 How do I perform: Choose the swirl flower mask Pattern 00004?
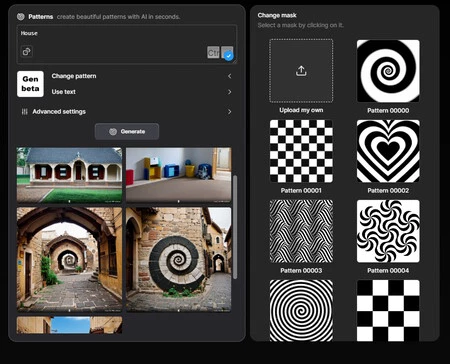(388, 231)
